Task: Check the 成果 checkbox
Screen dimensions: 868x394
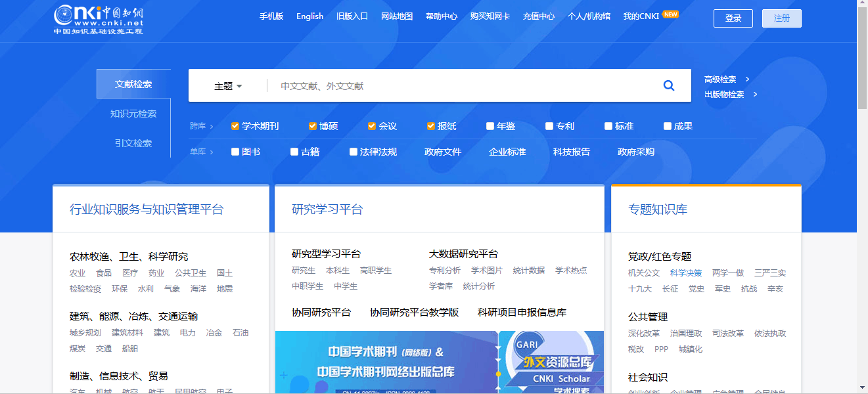Action: [668, 126]
